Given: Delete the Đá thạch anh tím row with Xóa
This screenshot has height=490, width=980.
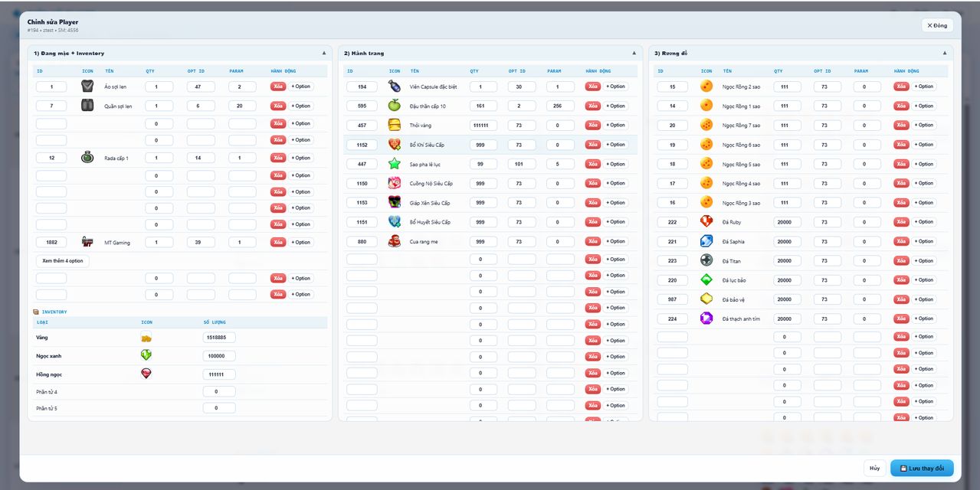Looking at the screenshot, I should (x=902, y=318).
